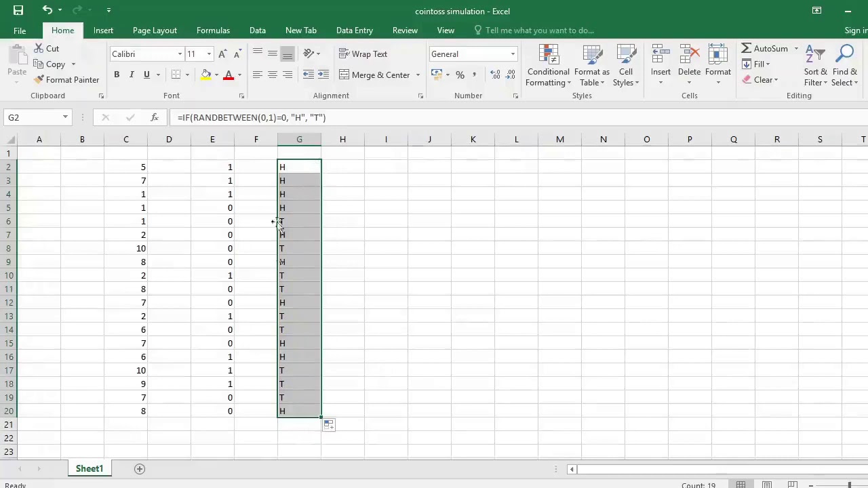Click Insert cells icon
The width and height of the screenshot is (868, 488).
[660, 55]
